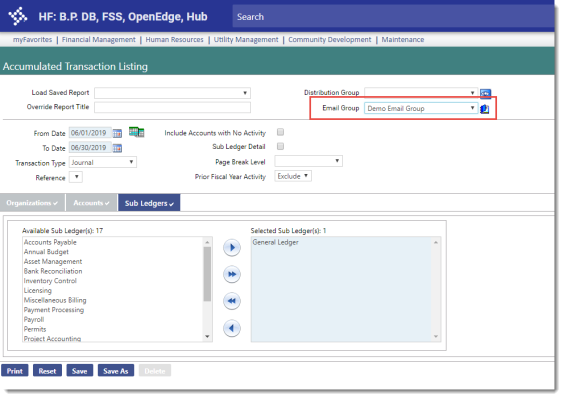Click the date range selector icon beside From Date
563x398 pixels.
click(136, 132)
